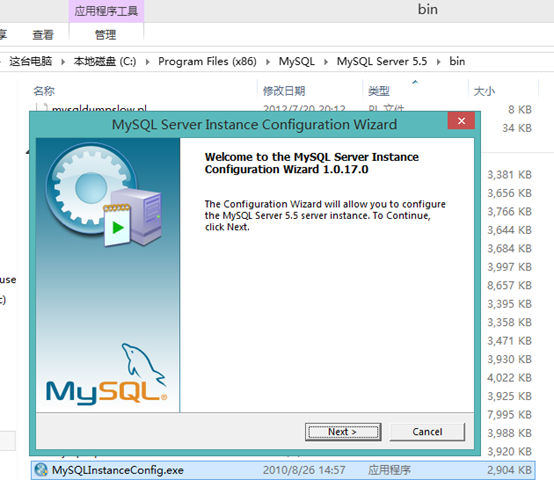Expand dropdown arrow after MySQL Server 5.5

(438, 62)
